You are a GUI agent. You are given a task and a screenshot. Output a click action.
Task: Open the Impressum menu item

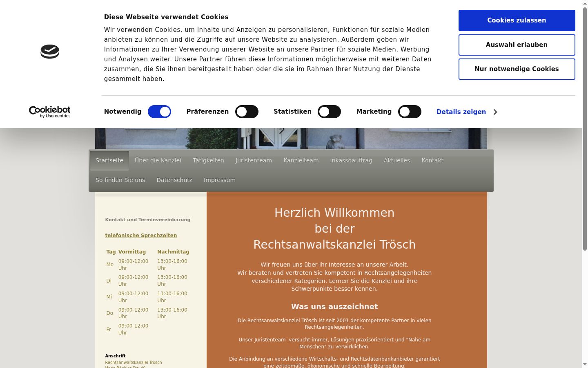coord(220,180)
